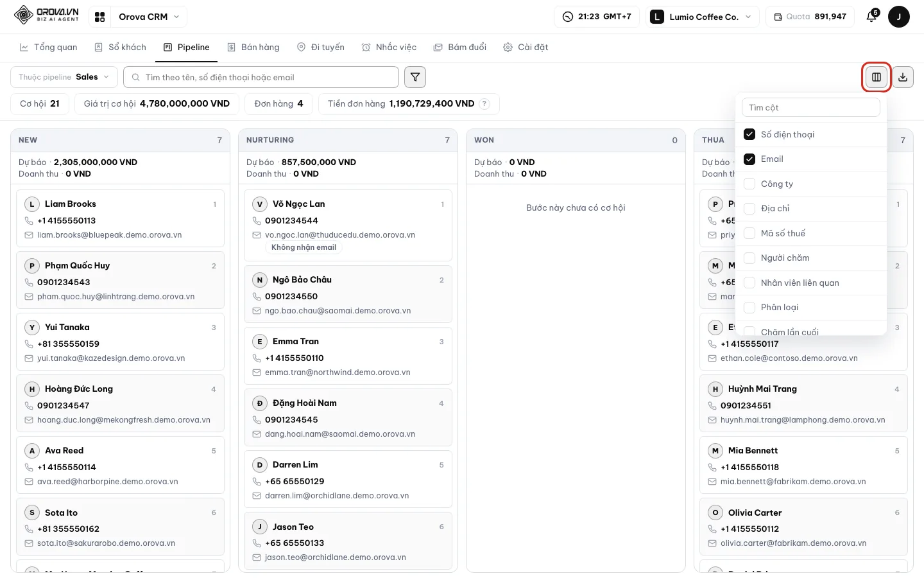Uncheck the Số điện thoại column checkbox
The height and width of the screenshot is (578, 924).
point(749,134)
